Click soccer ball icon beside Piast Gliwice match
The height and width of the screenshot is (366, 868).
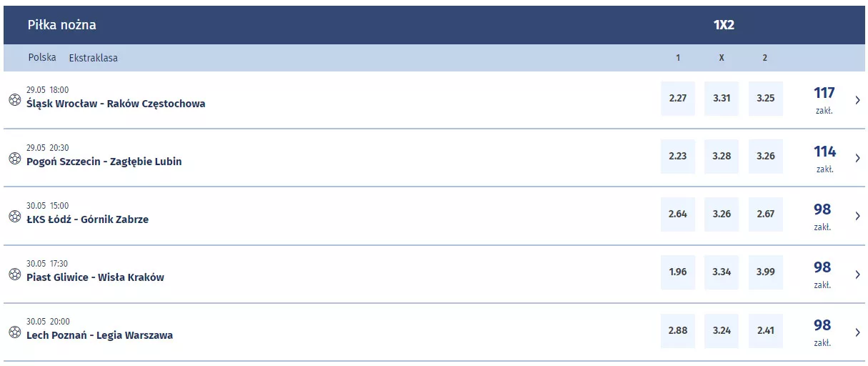(15, 274)
